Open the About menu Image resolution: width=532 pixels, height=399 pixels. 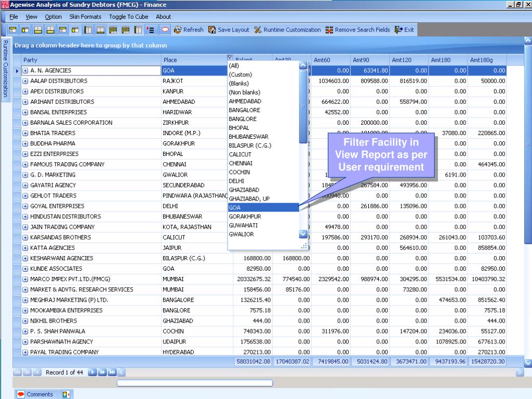[163, 17]
